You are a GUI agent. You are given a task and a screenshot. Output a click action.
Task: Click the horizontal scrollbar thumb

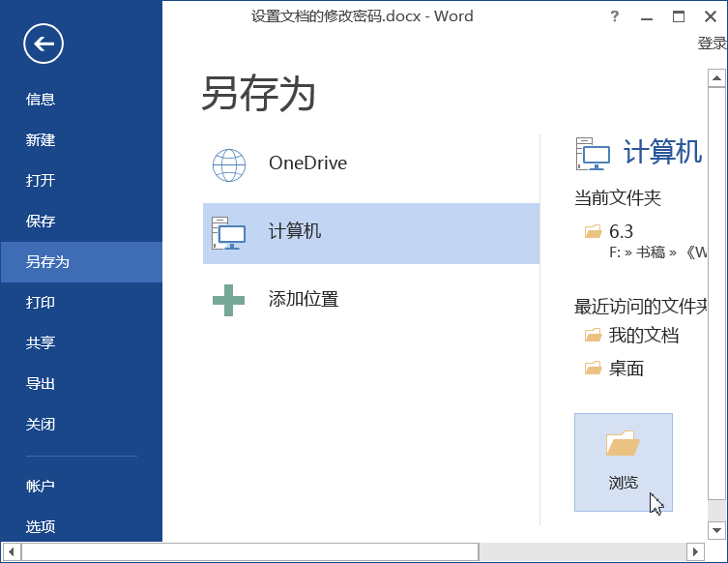pos(249,551)
